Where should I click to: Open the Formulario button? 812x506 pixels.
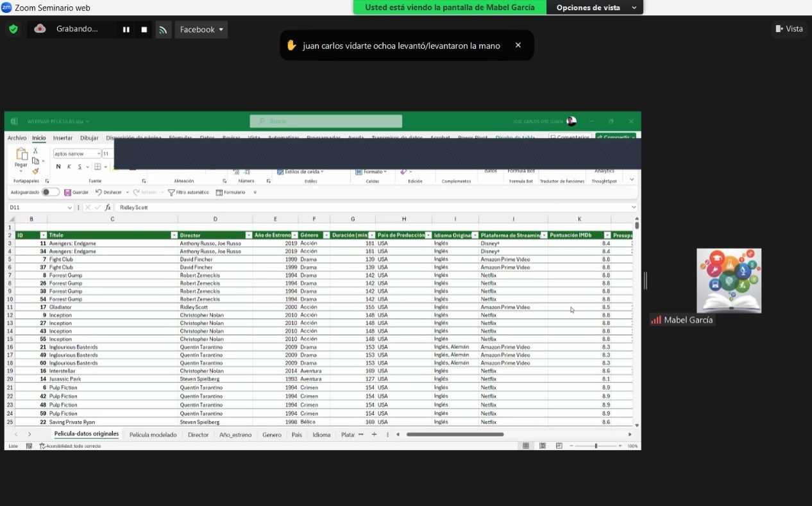[x=230, y=192]
